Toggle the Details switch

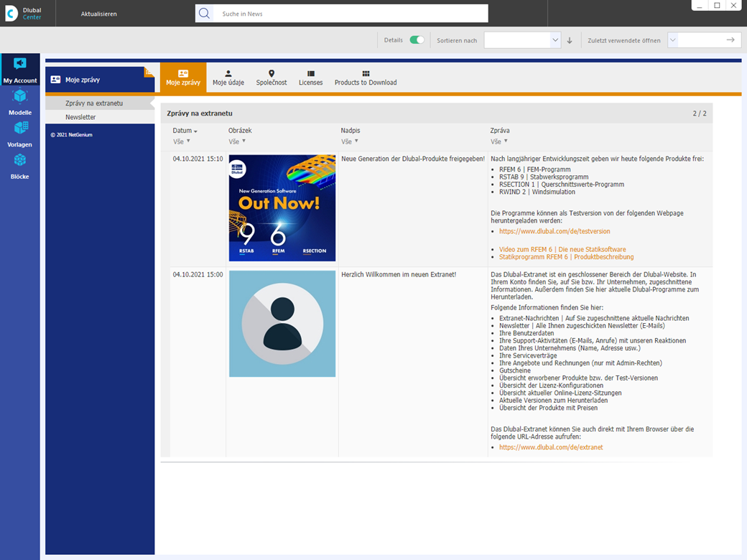(x=417, y=40)
